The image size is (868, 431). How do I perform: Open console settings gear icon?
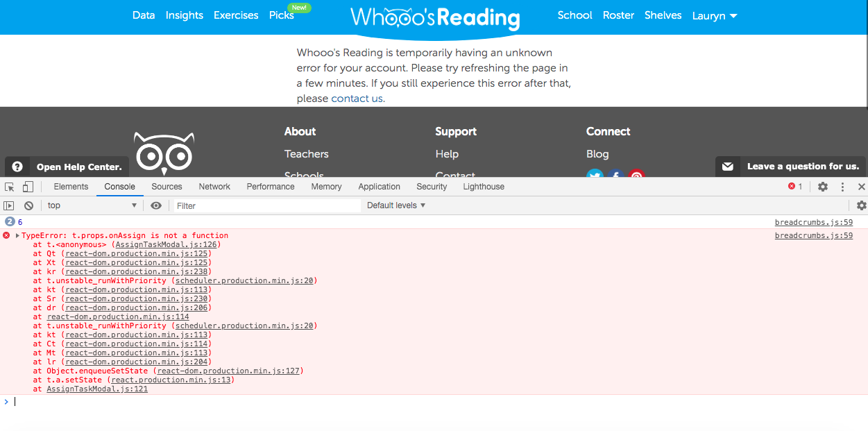(861, 205)
